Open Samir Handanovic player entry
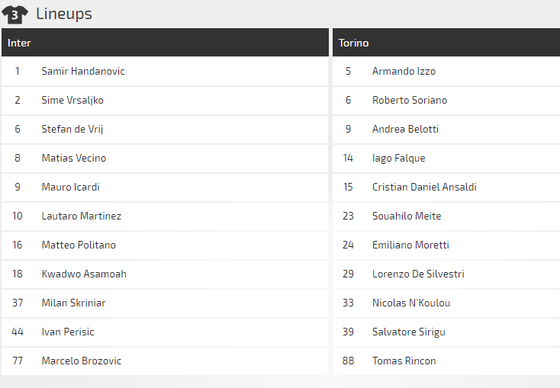 (165, 71)
